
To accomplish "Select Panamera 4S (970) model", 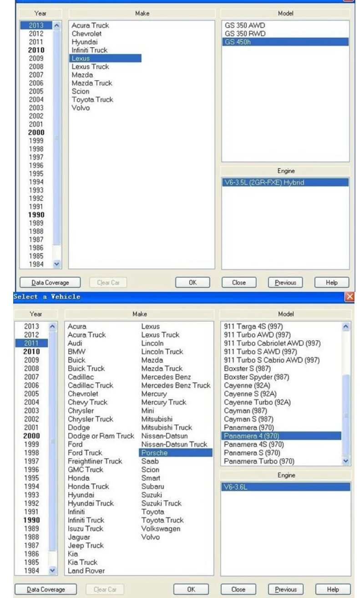I will point(253,444).
